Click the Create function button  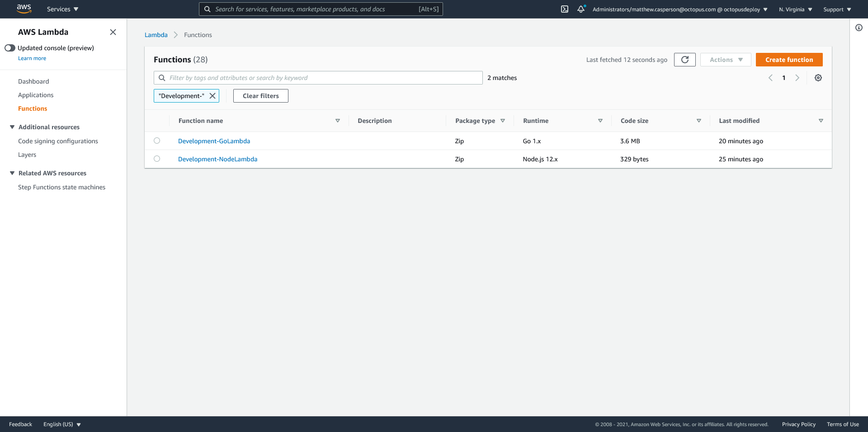[x=789, y=60]
